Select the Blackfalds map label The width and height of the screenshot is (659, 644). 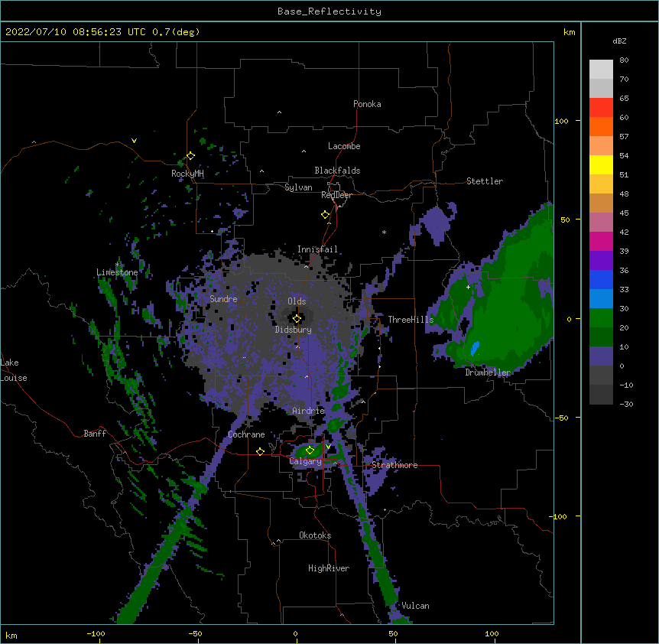pyautogui.click(x=337, y=171)
